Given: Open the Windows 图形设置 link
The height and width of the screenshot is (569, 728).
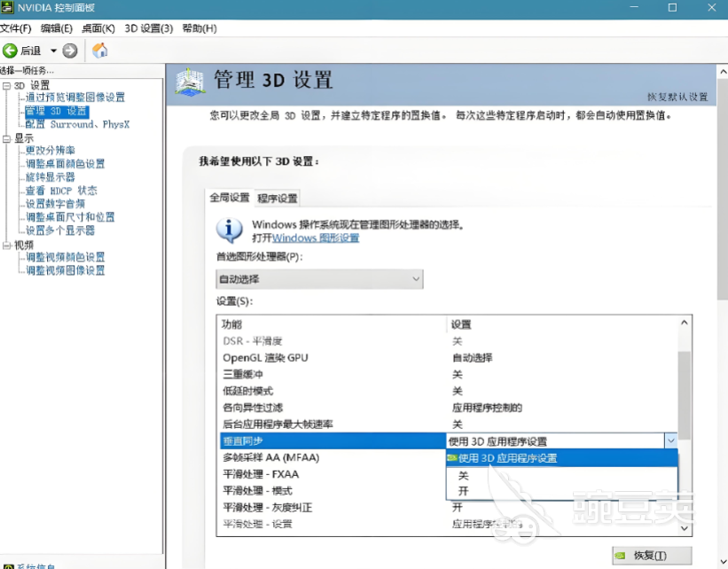Looking at the screenshot, I should (316, 238).
